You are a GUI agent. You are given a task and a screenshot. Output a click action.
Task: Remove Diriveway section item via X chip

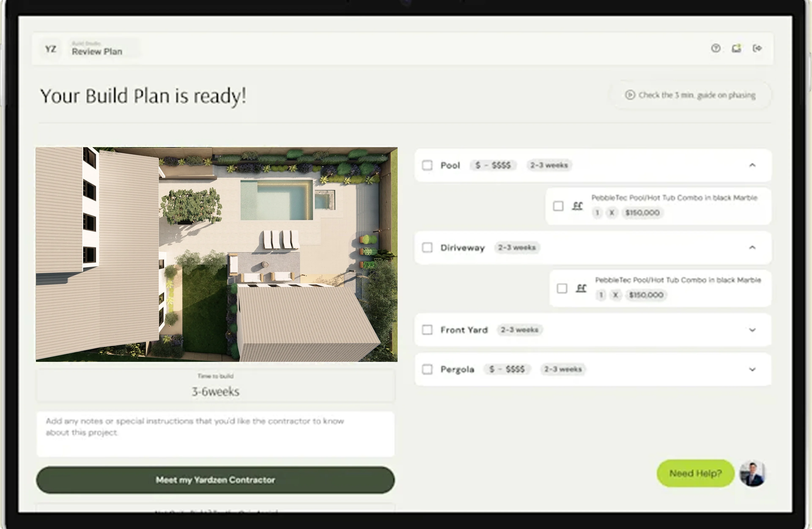tap(616, 295)
